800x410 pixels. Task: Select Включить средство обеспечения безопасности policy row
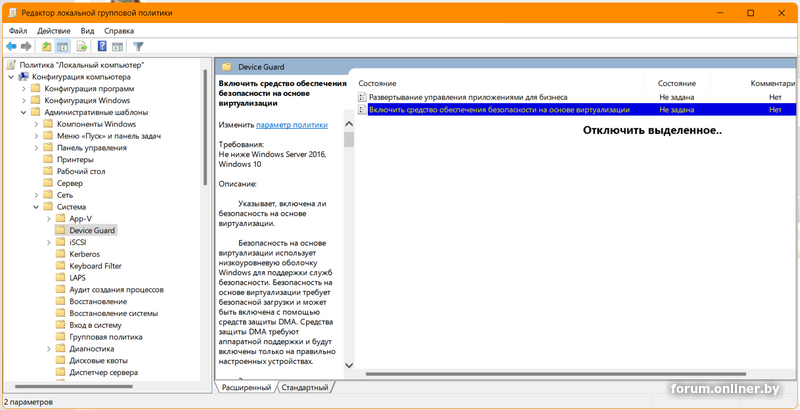[576, 109]
